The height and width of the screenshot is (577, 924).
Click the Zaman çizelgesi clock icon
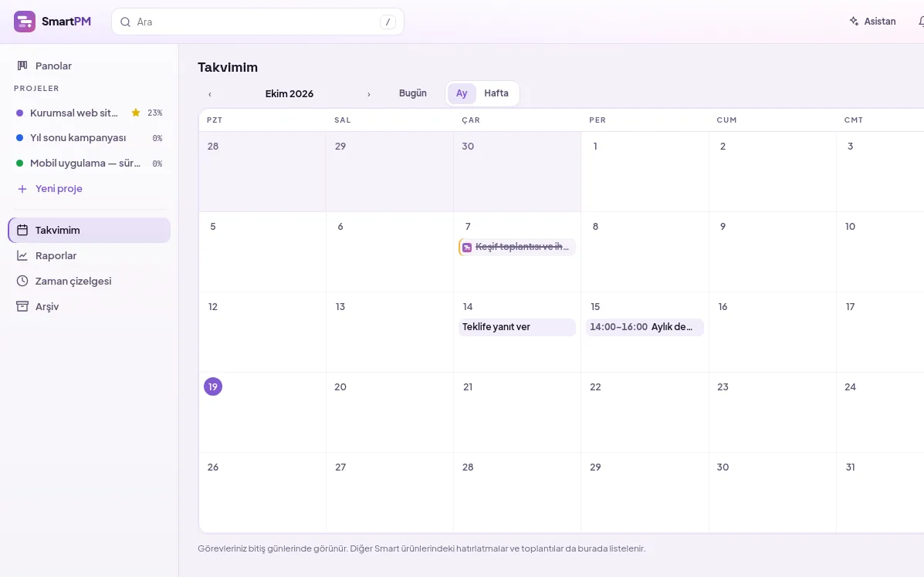tap(22, 281)
